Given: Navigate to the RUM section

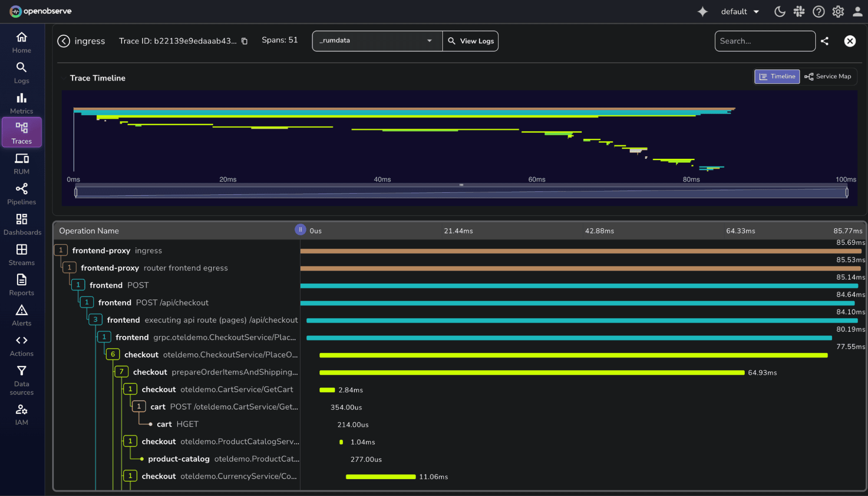Looking at the screenshot, I should 21,163.
